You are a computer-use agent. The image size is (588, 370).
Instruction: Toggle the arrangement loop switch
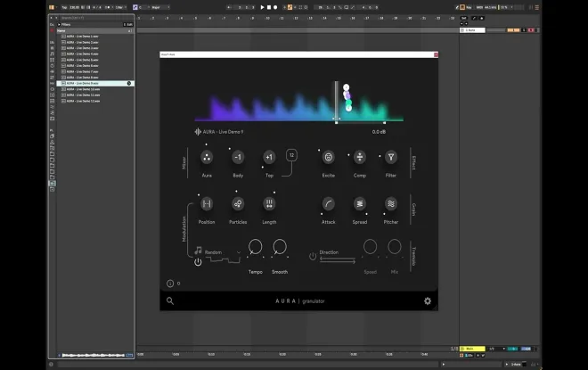pos(347,7)
